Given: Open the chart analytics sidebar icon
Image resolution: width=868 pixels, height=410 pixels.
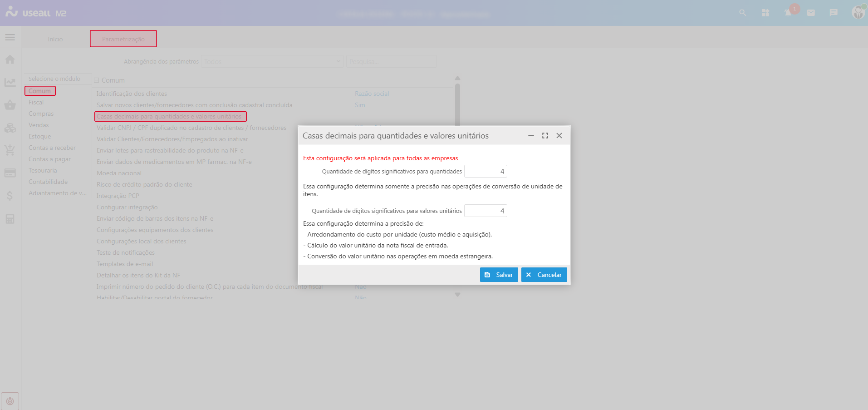Looking at the screenshot, I should click(10, 82).
